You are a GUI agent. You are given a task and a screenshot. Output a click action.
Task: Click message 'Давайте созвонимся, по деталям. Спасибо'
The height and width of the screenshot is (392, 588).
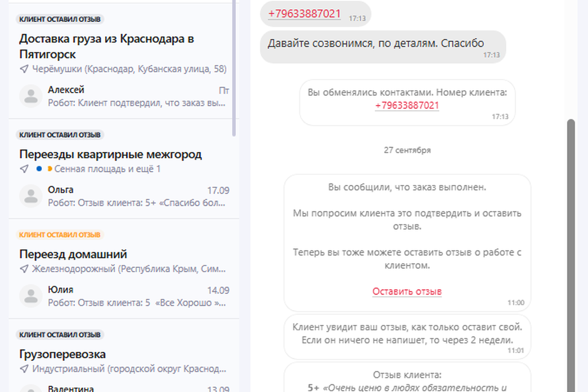[x=376, y=44]
